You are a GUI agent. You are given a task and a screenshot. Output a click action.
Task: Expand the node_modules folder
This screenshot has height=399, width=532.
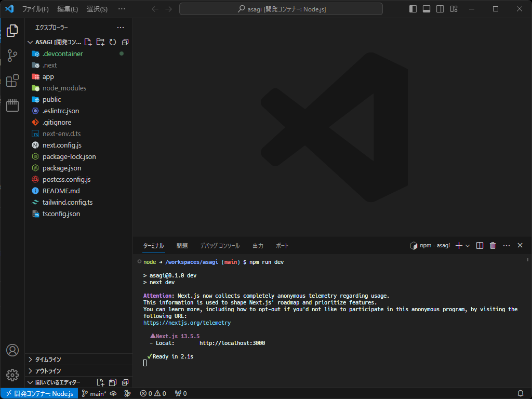tap(79, 88)
